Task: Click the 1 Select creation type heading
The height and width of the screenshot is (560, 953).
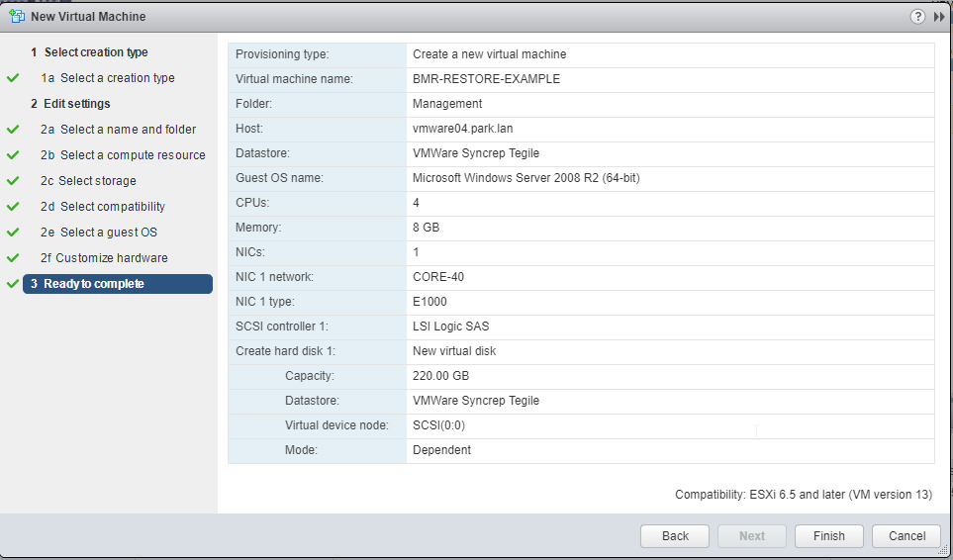Action: click(89, 52)
